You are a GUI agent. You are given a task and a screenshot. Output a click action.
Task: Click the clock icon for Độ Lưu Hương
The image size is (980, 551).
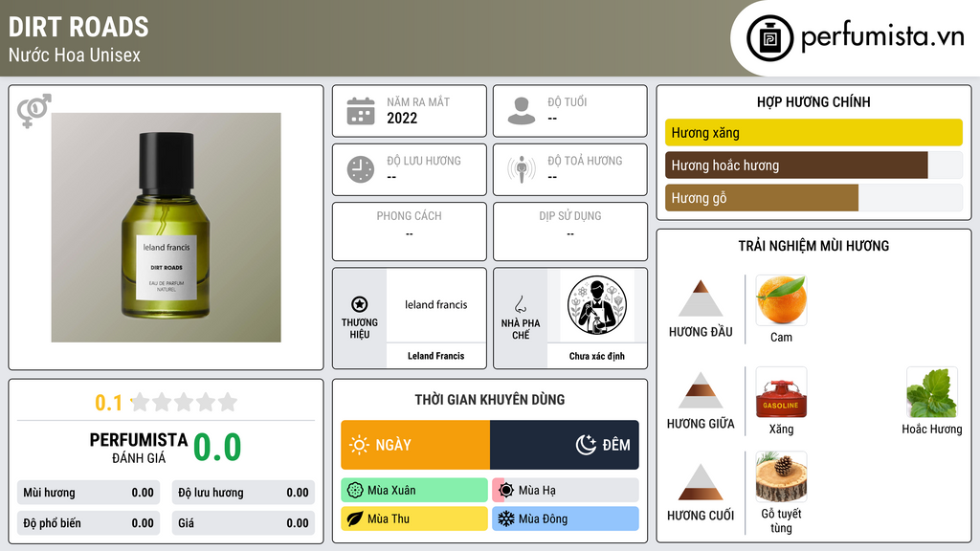coord(361,169)
